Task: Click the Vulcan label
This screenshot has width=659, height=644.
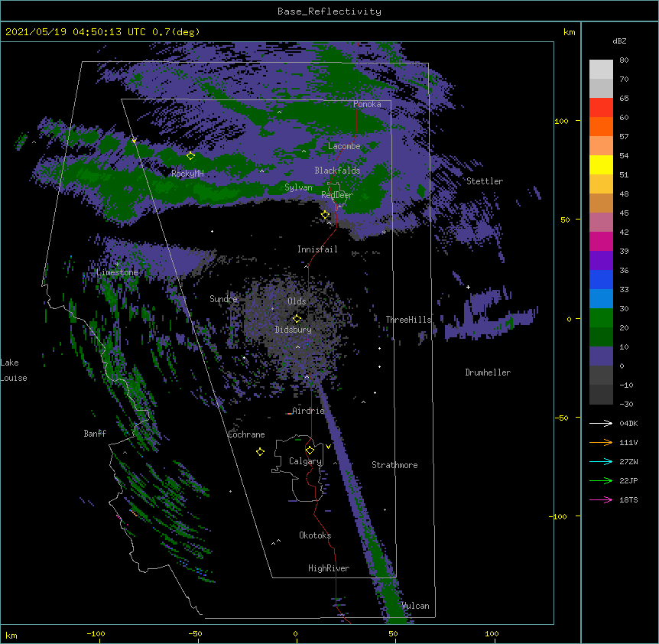Action: (415, 606)
